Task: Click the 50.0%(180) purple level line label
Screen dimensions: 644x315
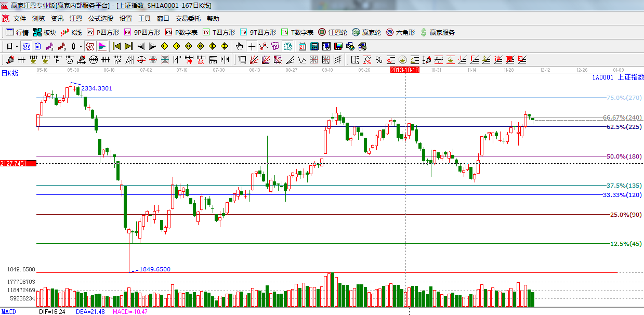Action: point(624,156)
